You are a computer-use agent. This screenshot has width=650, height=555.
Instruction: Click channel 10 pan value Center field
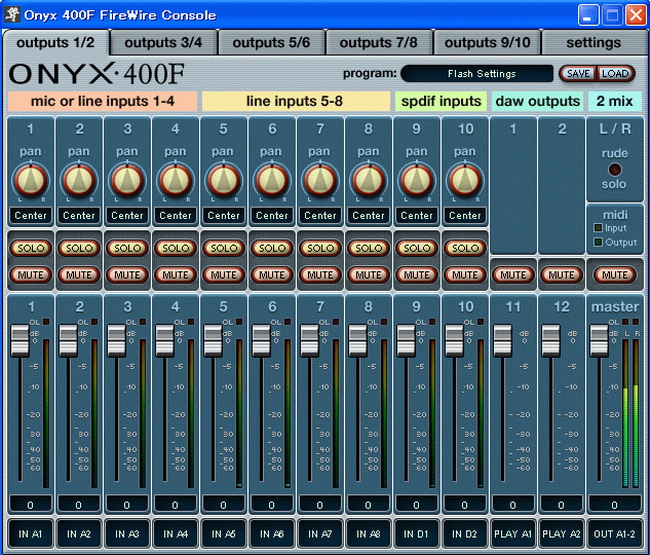coord(465,215)
